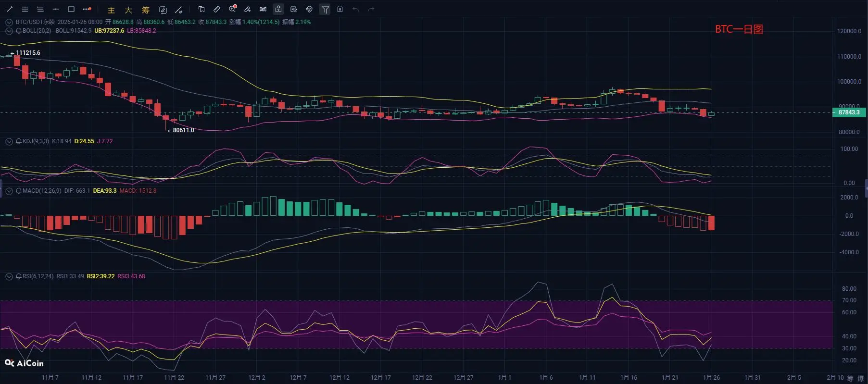Select the eraser tool

pos(247,9)
